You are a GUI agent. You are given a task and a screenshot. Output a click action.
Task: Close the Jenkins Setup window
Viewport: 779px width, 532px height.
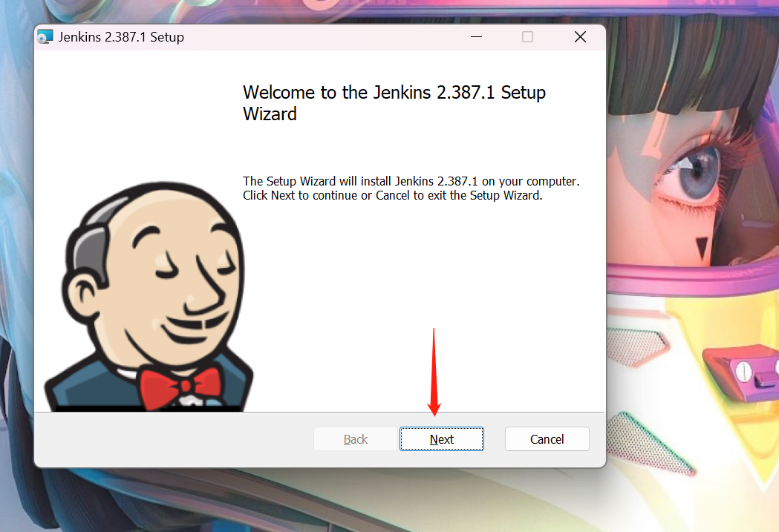[580, 37]
